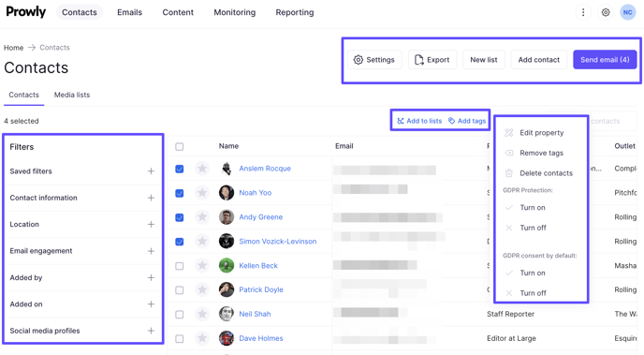Uncheck the Anslem Rocque checkbox
Viewport: 644px width, 355px height.
(180, 169)
